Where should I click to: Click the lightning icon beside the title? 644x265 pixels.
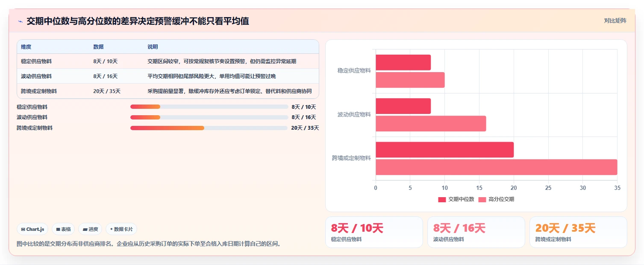[20, 21]
